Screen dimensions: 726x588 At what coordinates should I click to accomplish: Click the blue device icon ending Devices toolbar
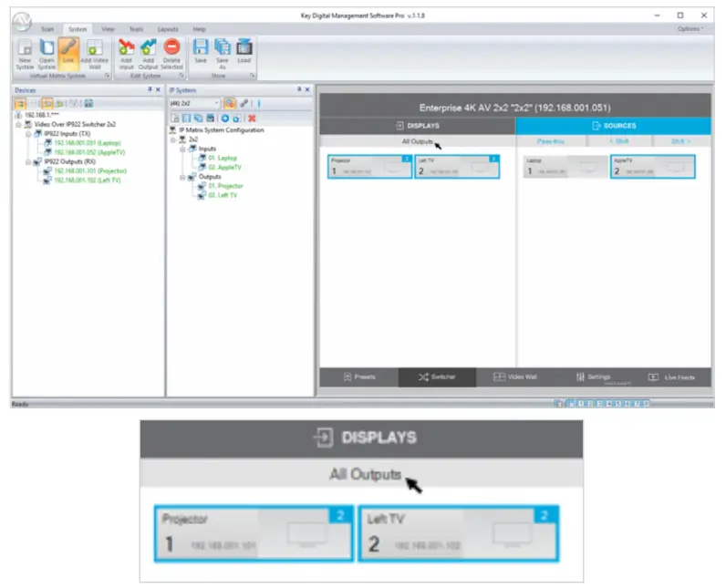[88, 103]
